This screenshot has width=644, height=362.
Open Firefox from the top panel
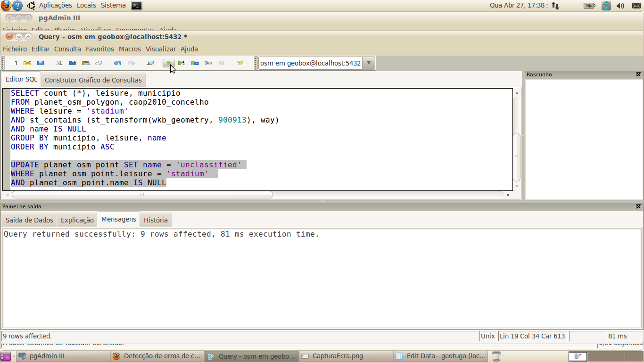[6, 6]
